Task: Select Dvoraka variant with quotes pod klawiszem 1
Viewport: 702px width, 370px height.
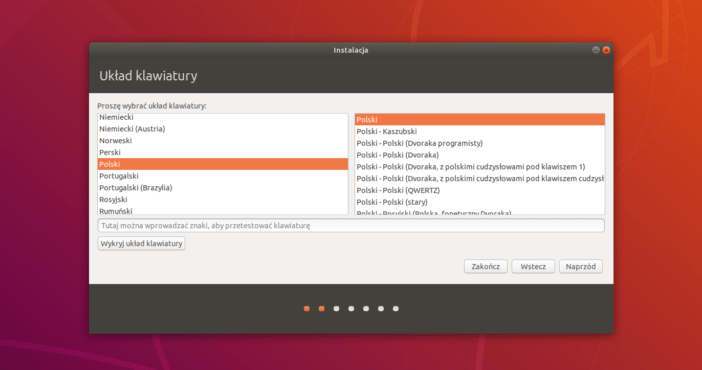Action: pos(479,167)
